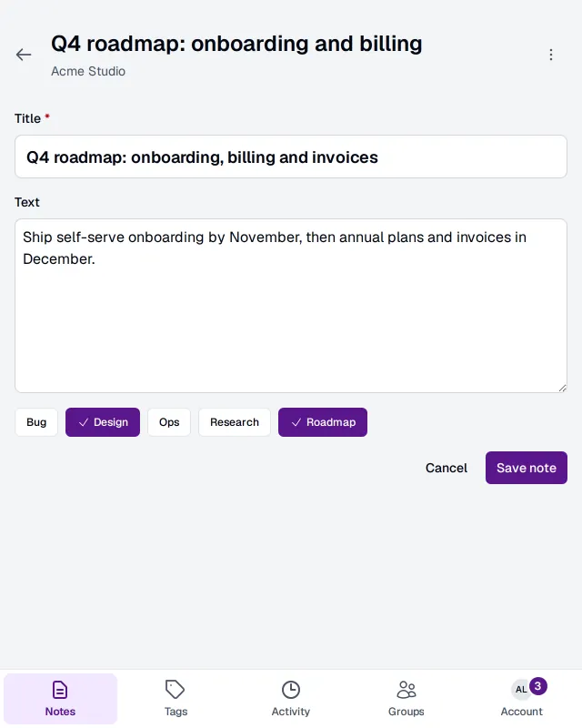This screenshot has width=582, height=728.
Task: Deselect the Design tag chip
Action: [x=103, y=422]
